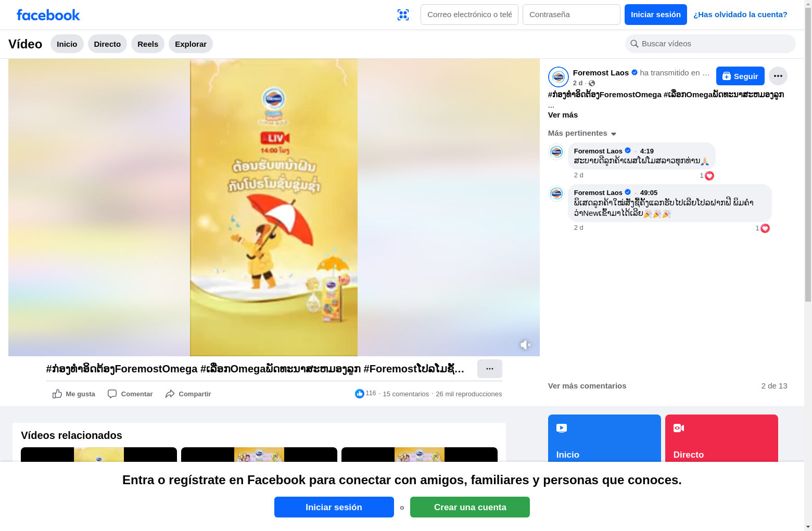The height and width of the screenshot is (531, 812).
Task: Click the Compartir button
Action: pos(188,394)
